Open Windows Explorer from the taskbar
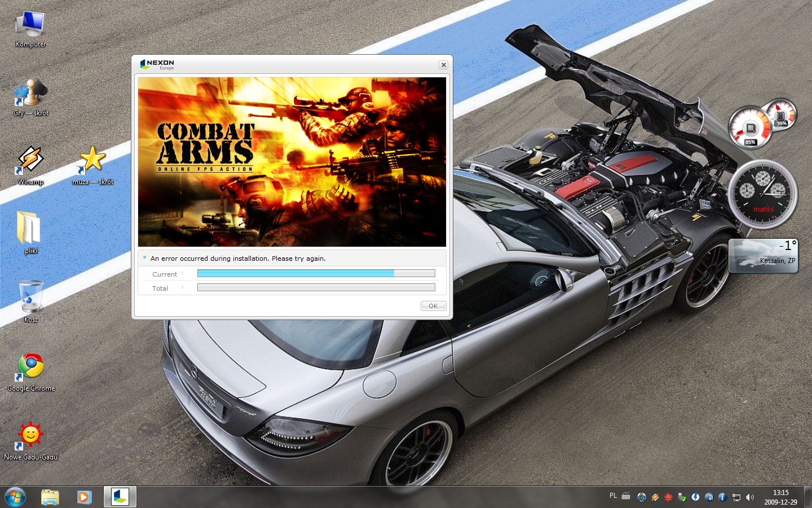 click(x=50, y=497)
